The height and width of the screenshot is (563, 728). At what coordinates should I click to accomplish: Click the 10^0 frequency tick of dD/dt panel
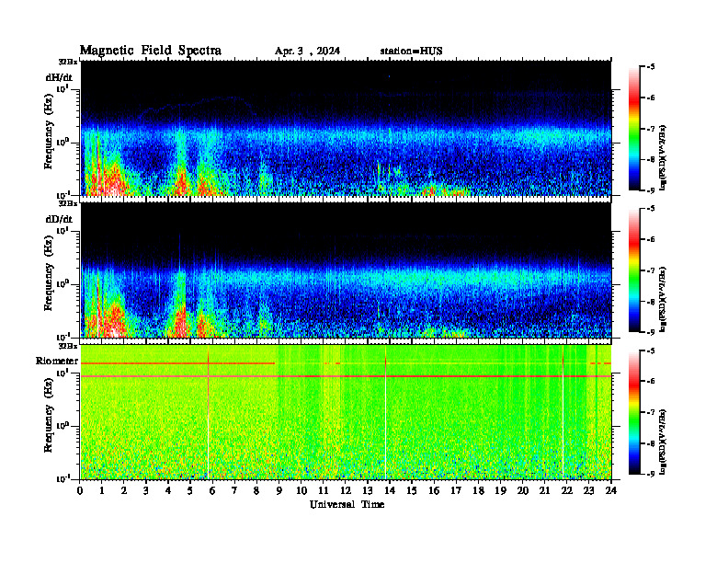click(63, 283)
